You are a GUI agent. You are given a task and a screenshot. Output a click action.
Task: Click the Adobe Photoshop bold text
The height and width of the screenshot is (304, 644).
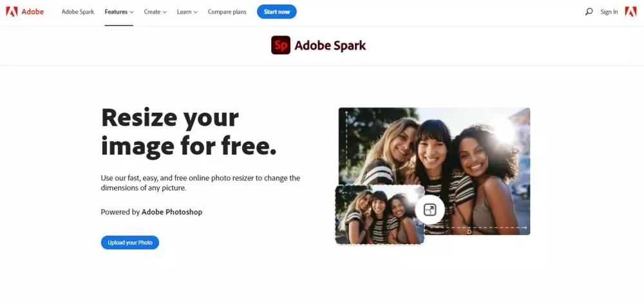point(172,212)
